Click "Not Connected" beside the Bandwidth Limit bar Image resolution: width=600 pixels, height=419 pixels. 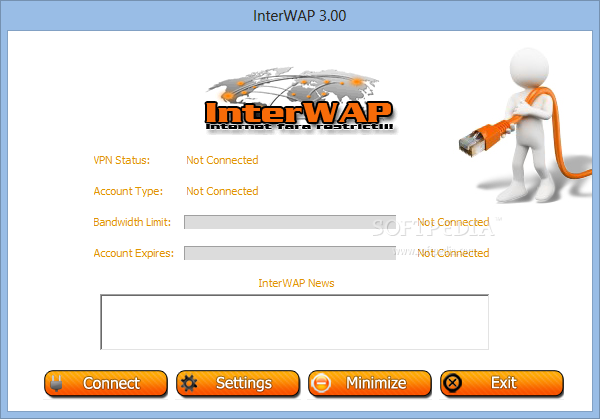tap(453, 222)
